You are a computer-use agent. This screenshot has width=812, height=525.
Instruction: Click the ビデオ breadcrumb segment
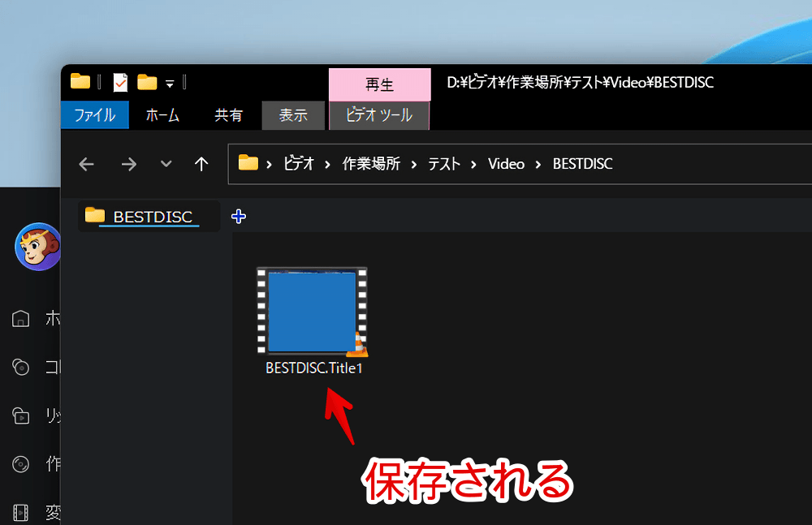[299, 164]
